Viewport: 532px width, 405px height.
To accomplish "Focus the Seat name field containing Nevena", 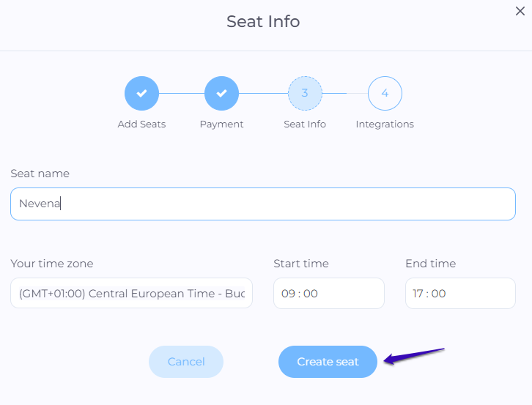I will (263, 204).
